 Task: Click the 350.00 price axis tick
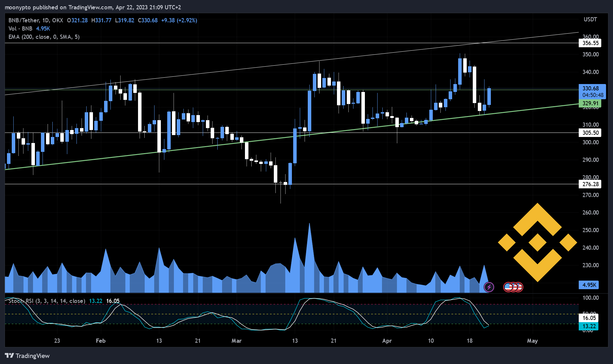point(590,55)
